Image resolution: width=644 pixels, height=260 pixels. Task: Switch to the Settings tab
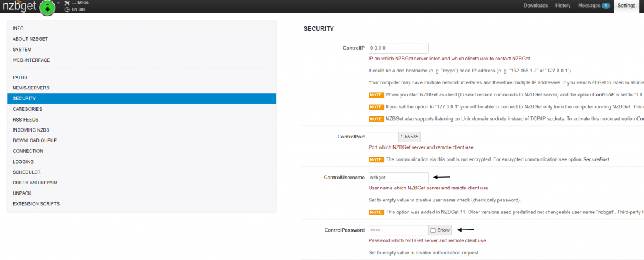[626, 6]
